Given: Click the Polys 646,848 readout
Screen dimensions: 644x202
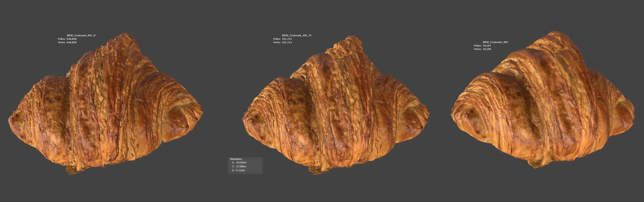Looking at the screenshot, I should (x=67, y=39).
